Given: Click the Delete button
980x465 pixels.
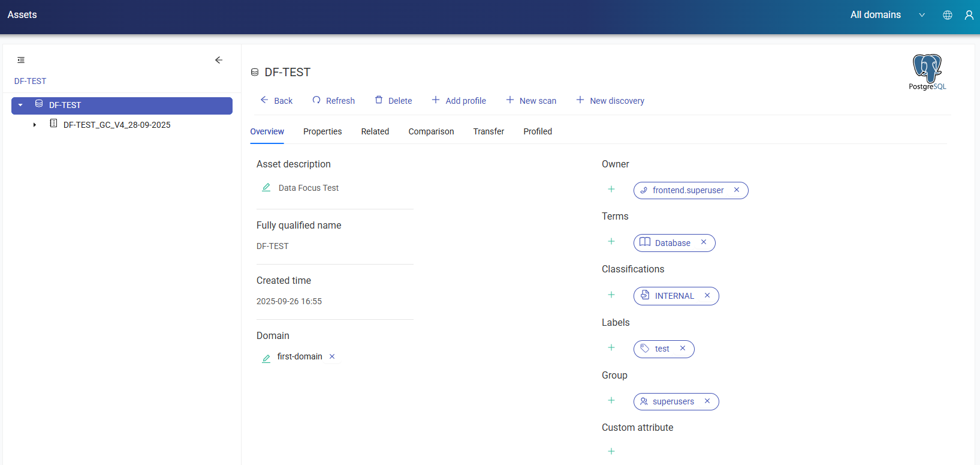Looking at the screenshot, I should tap(393, 101).
